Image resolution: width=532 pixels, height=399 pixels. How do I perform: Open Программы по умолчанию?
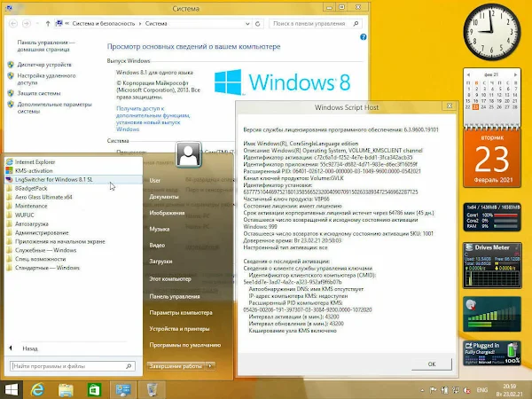(x=185, y=345)
